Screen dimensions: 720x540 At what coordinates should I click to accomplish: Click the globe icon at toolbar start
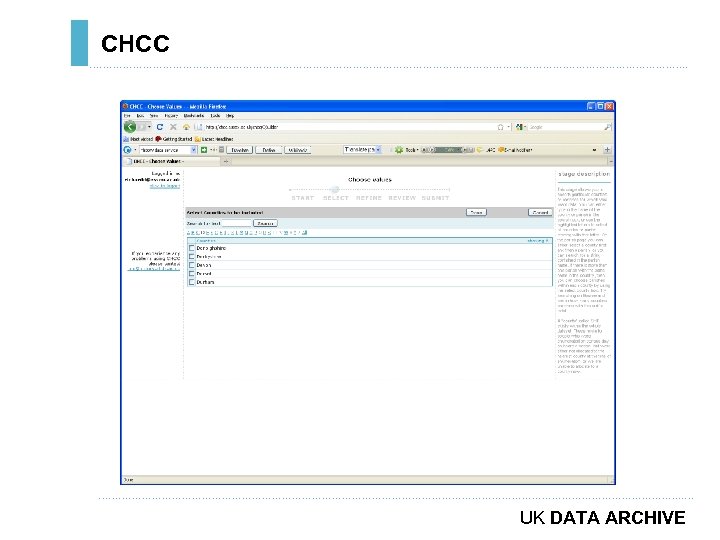(128, 150)
